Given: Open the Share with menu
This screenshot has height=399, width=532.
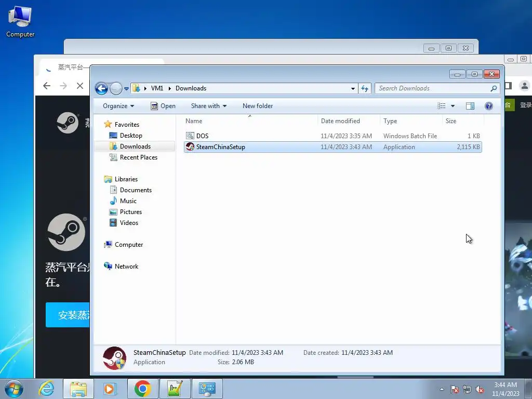Looking at the screenshot, I should pos(209,106).
